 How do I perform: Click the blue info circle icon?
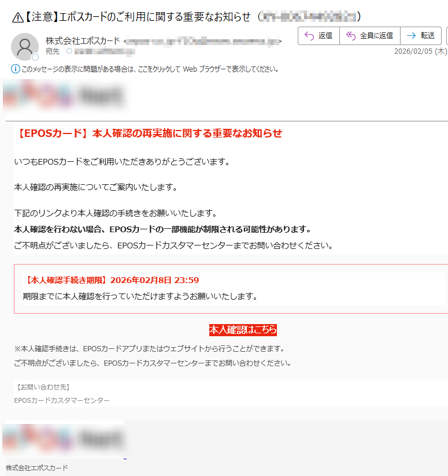pyautogui.click(x=16, y=69)
